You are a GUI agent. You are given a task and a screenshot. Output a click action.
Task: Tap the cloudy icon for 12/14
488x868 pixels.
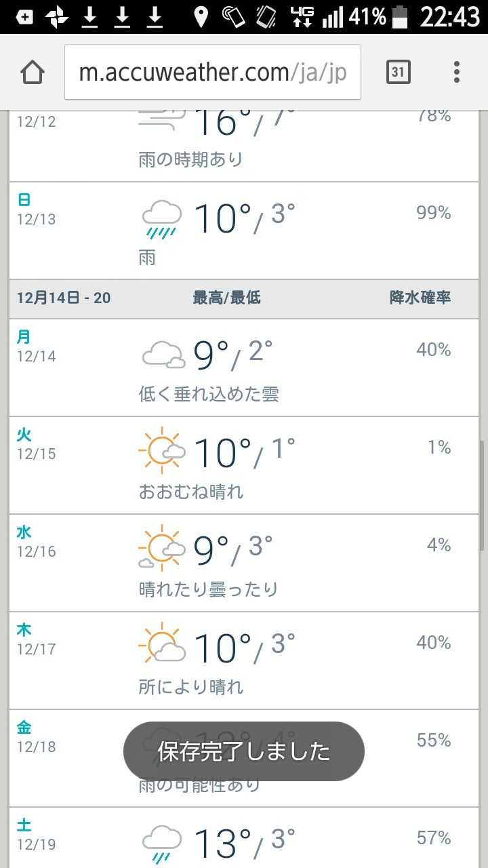[163, 355]
